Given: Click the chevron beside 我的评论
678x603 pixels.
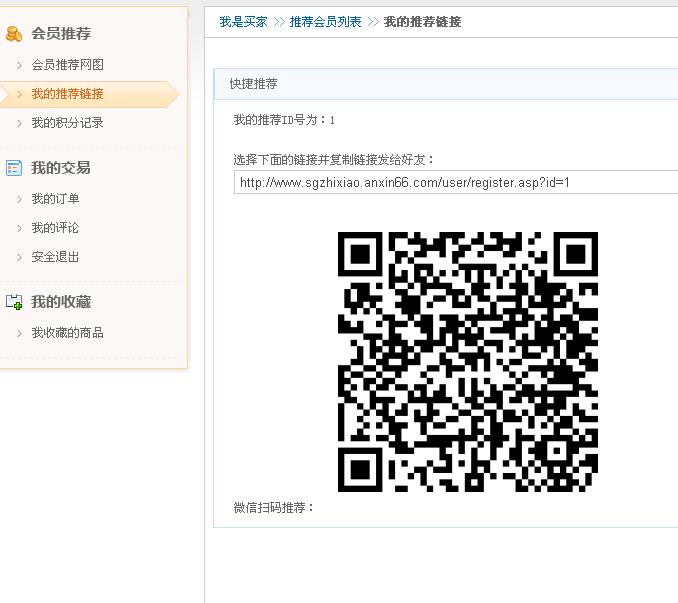Looking at the screenshot, I should pos(19,228).
